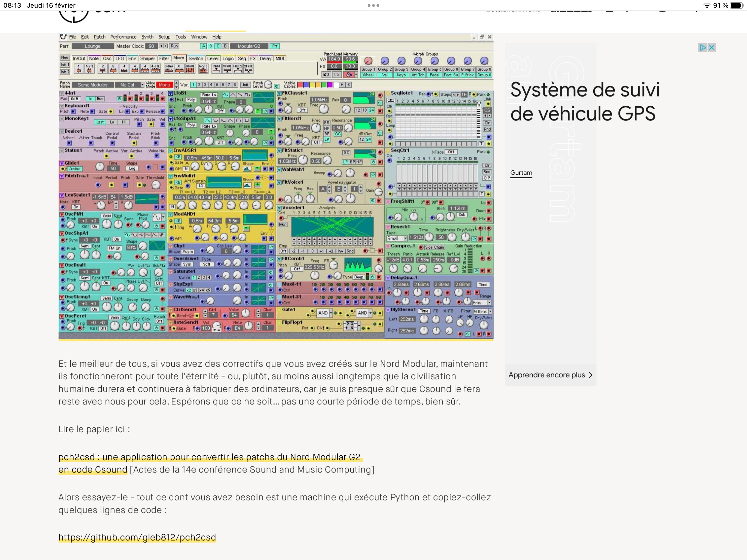This screenshot has width=747, height=560.
Task: Expand the Reverb1 Type Small dropdown
Action: [405, 238]
